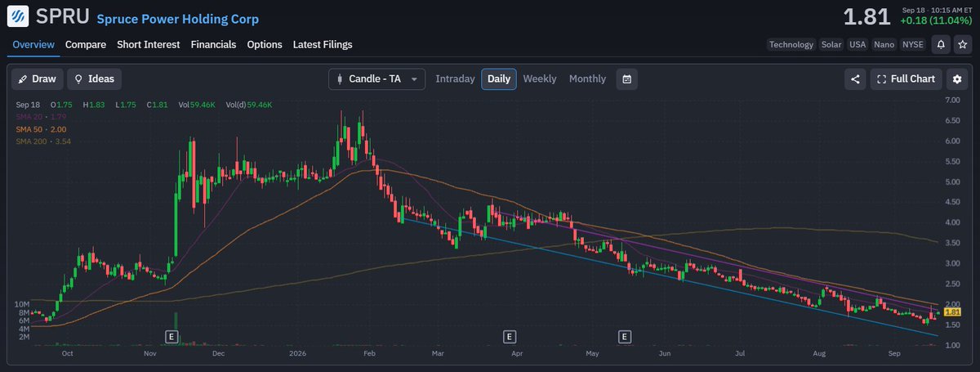Click the SMA 50 indicator label
The width and height of the screenshot is (980, 372).
pos(40,129)
